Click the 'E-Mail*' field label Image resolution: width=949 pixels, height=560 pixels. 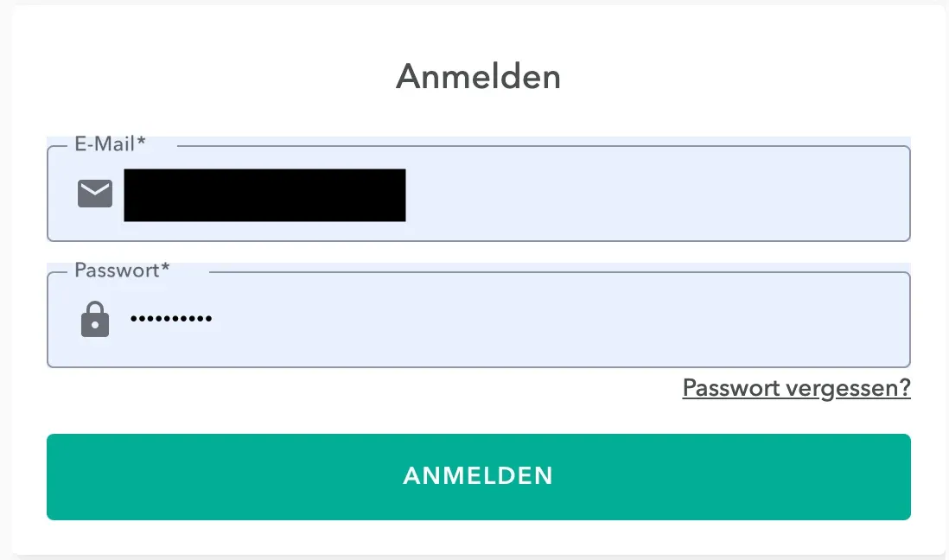[x=110, y=144]
